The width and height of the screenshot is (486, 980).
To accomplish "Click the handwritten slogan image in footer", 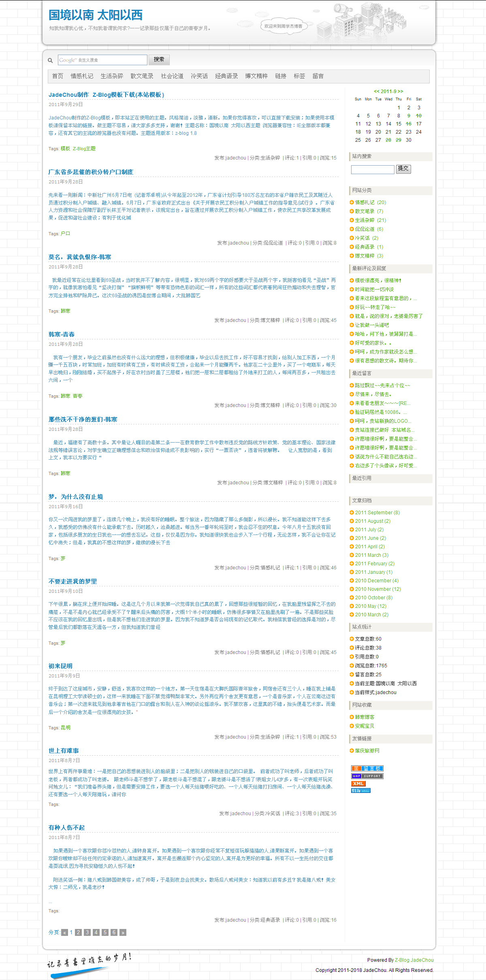I will 89,965.
